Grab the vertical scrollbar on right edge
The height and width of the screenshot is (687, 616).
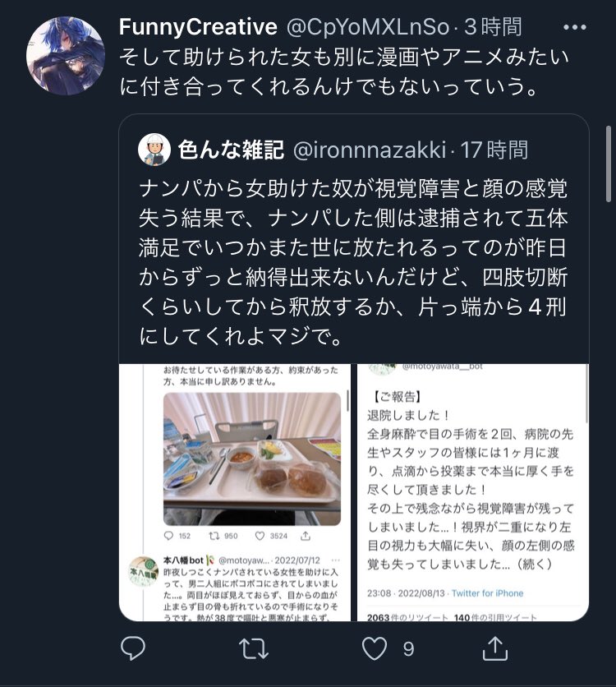[608, 164]
